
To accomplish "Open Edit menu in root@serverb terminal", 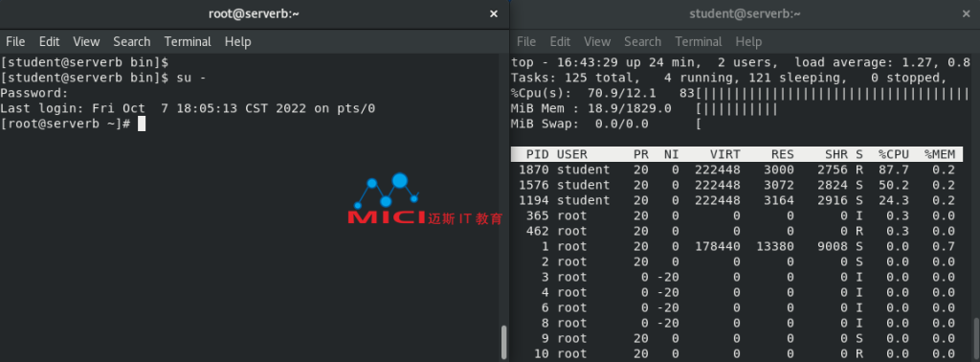I will 49,42.
